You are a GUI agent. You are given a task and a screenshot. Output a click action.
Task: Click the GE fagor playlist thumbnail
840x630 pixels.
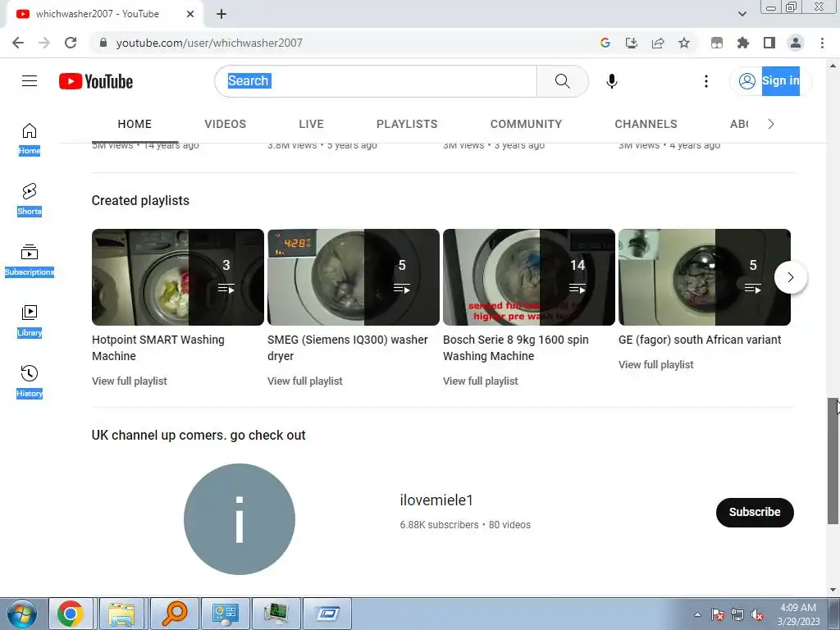click(x=705, y=277)
